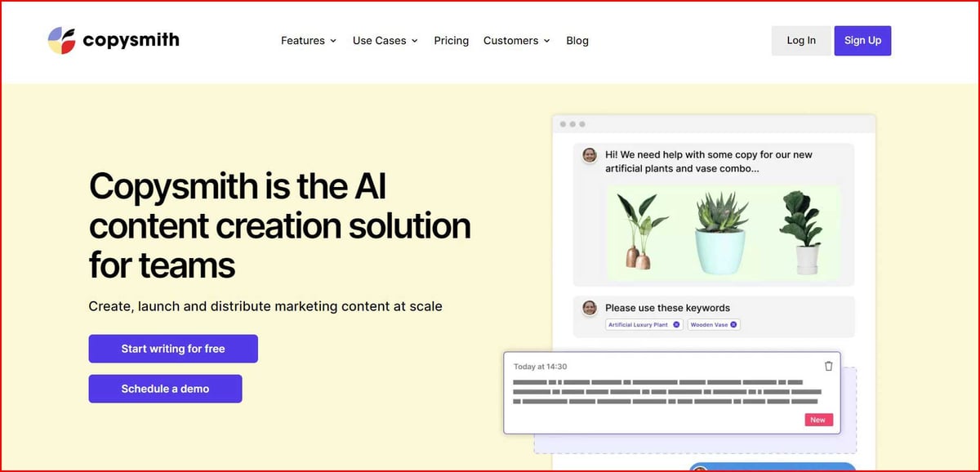Click the avatar beside the "Hi! We need help" message
980x472 pixels.
pyautogui.click(x=590, y=155)
